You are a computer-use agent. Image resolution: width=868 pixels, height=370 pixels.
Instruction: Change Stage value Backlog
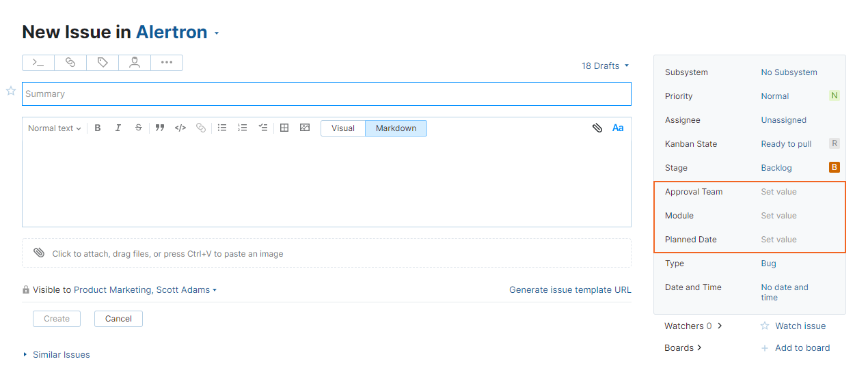(x=776, y=168)
